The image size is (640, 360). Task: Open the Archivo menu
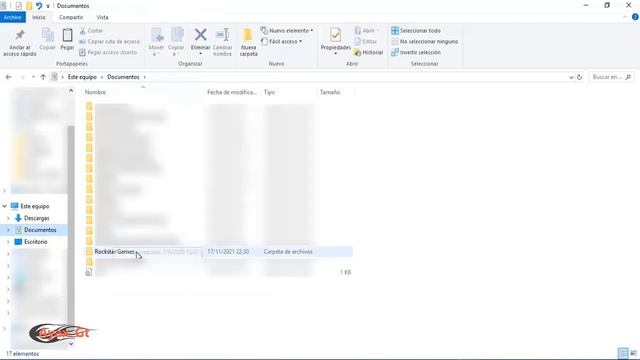(13, 17)
